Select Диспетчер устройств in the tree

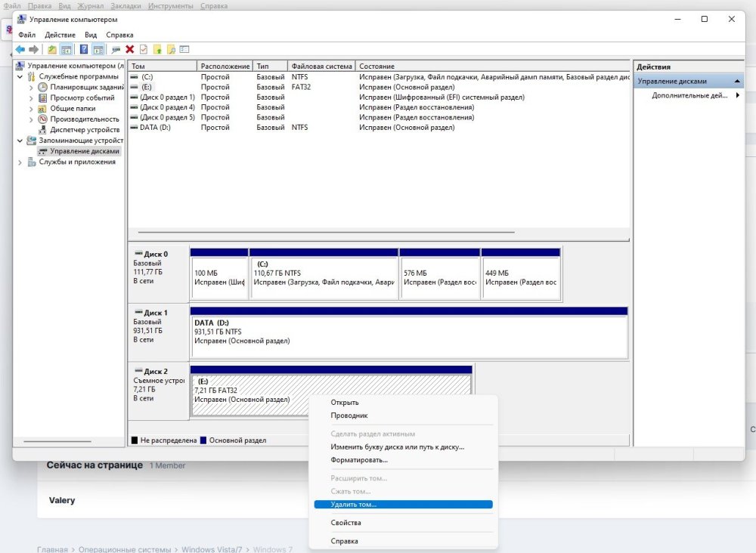tap(85, 130)
